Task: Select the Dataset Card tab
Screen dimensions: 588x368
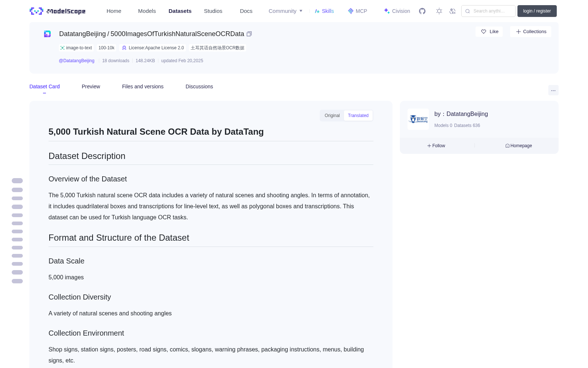Action: click(x=44, y=86)
